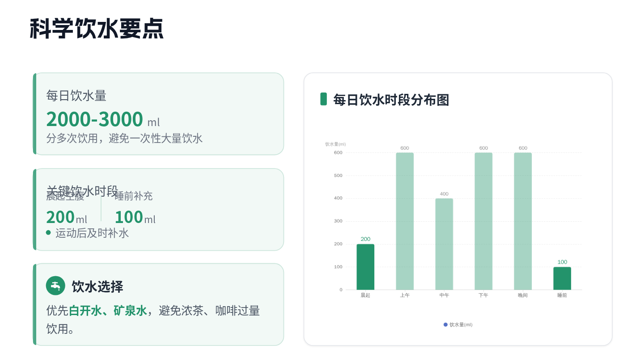Click the text 分多次饮用，避免一次性大量饮水
The width and height of the screenshot is (644, 362).
tap(124, 138)
